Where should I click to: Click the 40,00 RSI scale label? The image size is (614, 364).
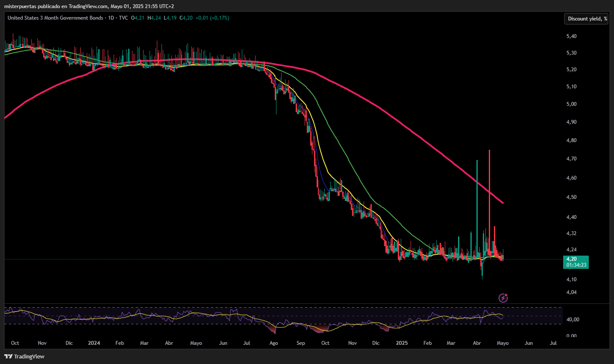point(573,320)
